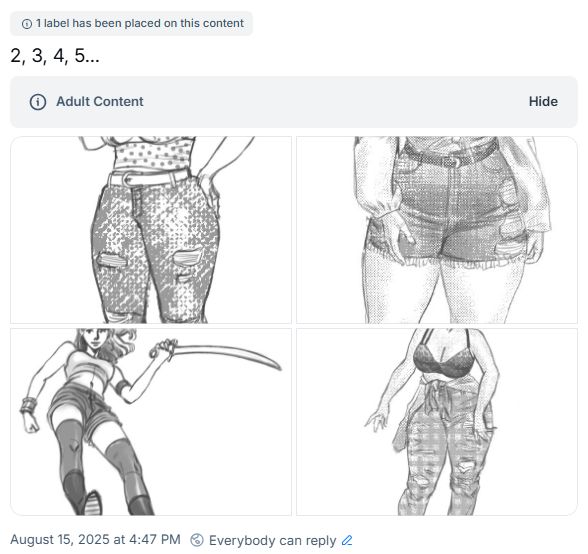The height and width of the screenshot is (554, 588).
Task: Click the belt buckle on the denim shorts drawing
Action: click(x=453, y=162)
